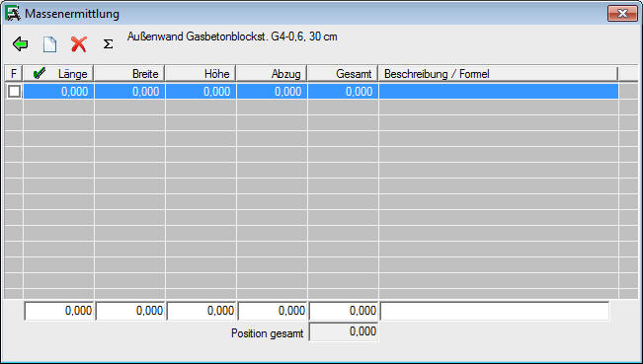The image size is (643, 364).
Task: Select the Gesamt cell in the highlighted row
Action: pyautogui.click(x=343, y=92)
